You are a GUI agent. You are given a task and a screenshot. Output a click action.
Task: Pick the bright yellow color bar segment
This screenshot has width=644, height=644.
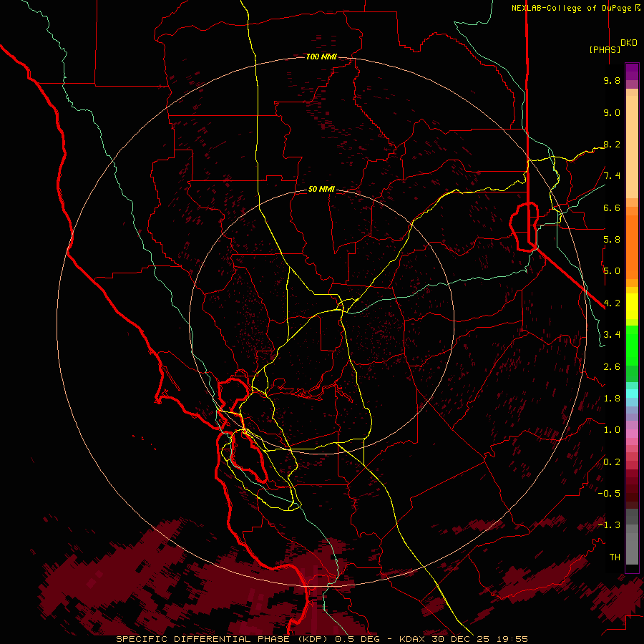(632, 306)
